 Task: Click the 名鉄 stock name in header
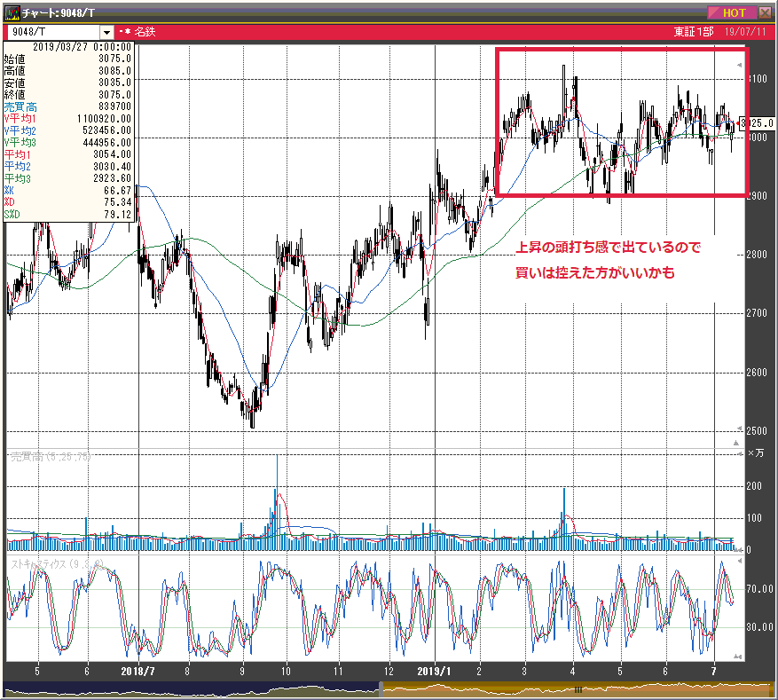[145, 33]
